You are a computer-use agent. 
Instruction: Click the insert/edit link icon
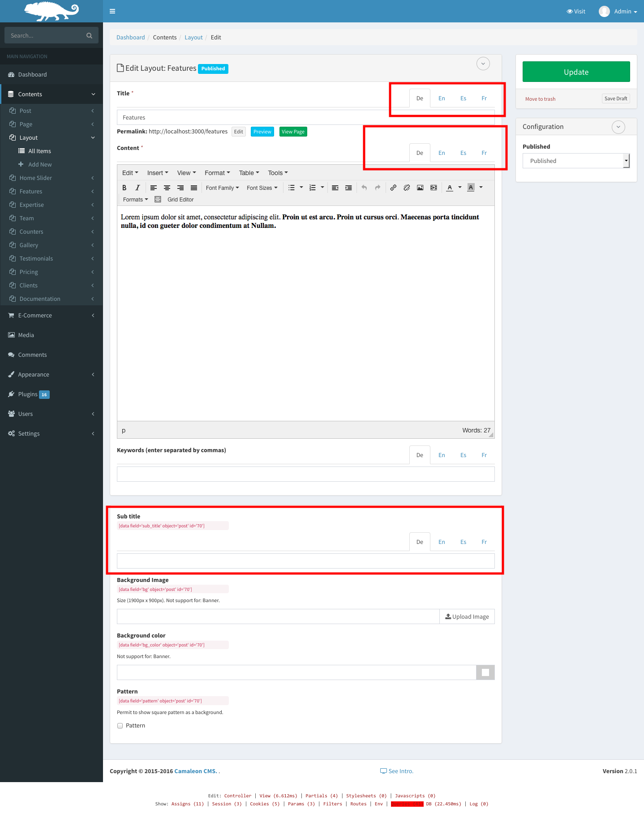coord(393,188)
